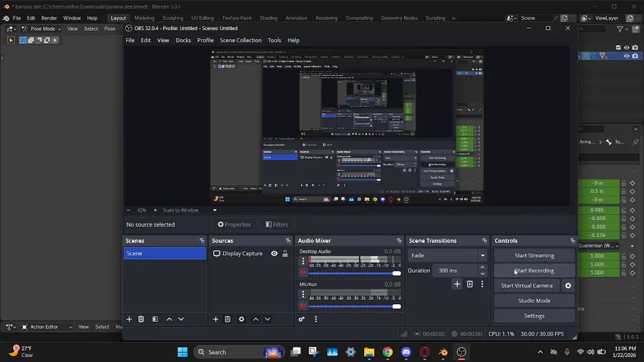This screenshot has height=362, width=644.
Task: Remove transition with trash icon
Action: [x=470, y=284]
